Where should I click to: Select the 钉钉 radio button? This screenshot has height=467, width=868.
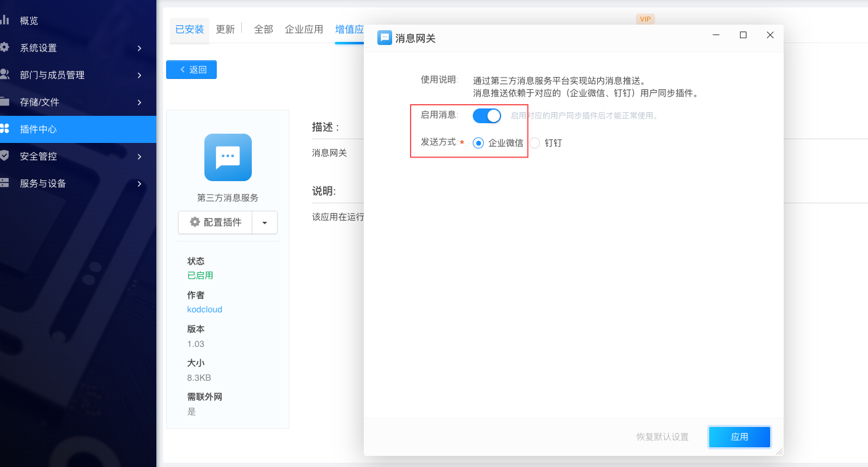coord(534,142)
